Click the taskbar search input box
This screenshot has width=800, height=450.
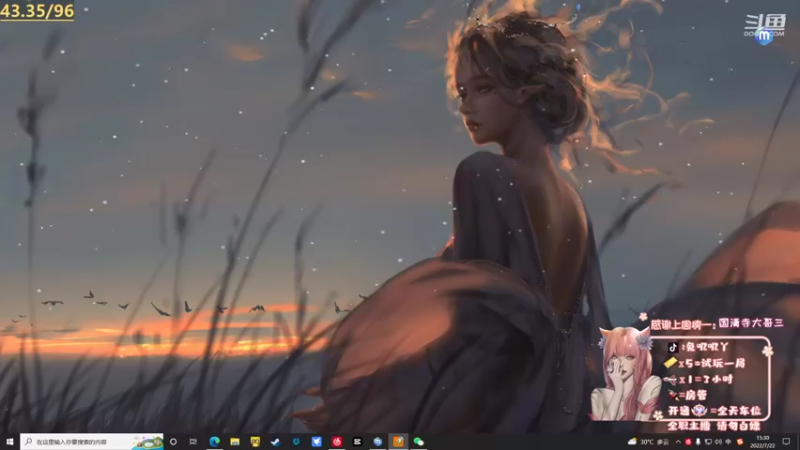point(92,442)
